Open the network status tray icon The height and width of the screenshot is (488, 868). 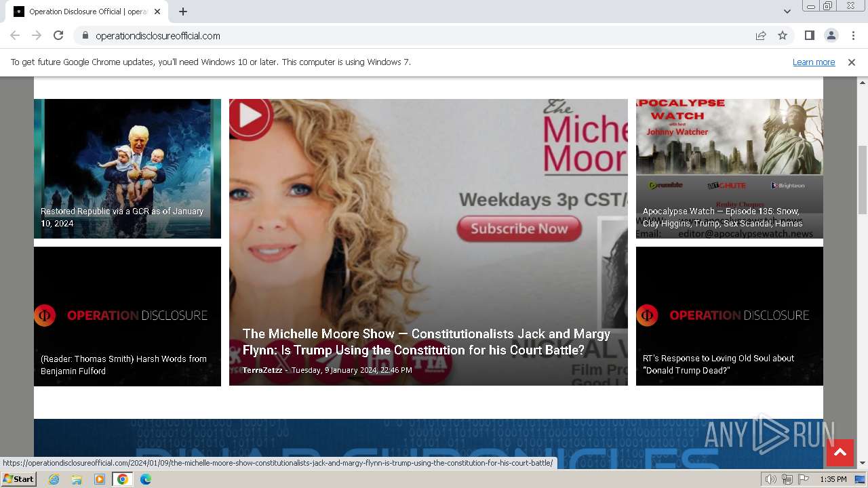coord(787,479)
